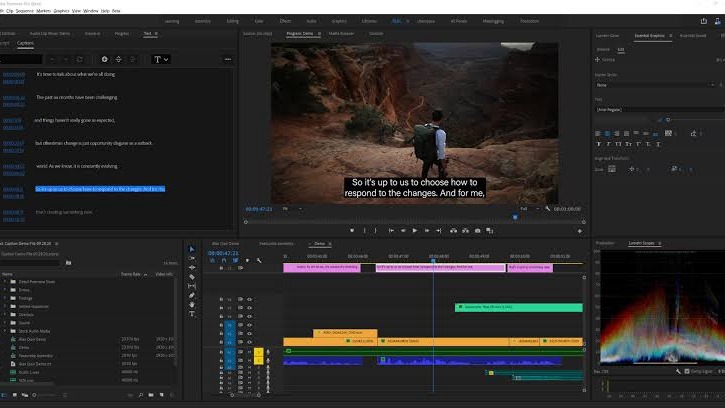725x408 pixels.
Task: Open the Sequence menu
Action: point(25,11)
